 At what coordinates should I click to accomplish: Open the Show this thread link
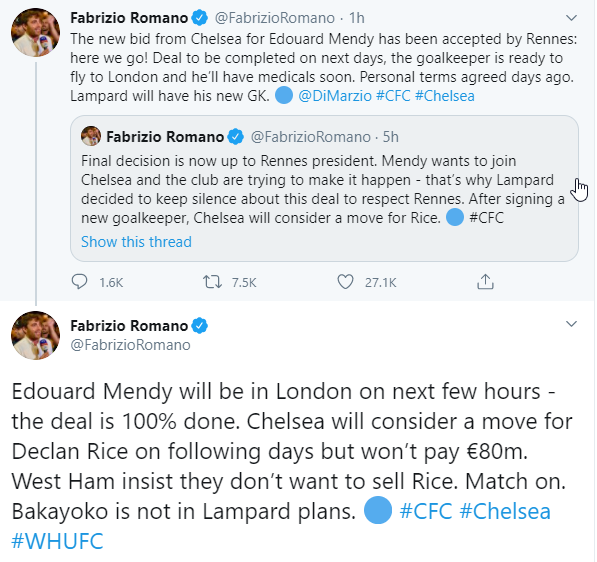pyautogui.click(x=136, y=242)
